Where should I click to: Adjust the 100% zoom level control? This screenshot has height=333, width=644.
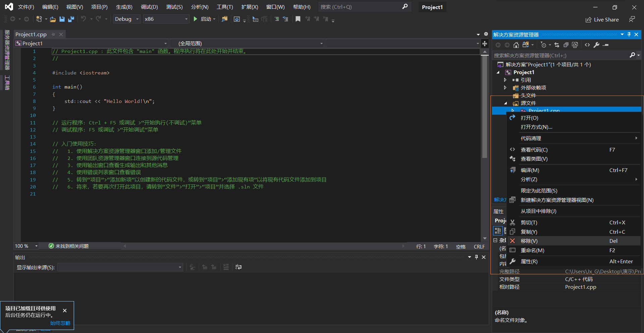25,246
